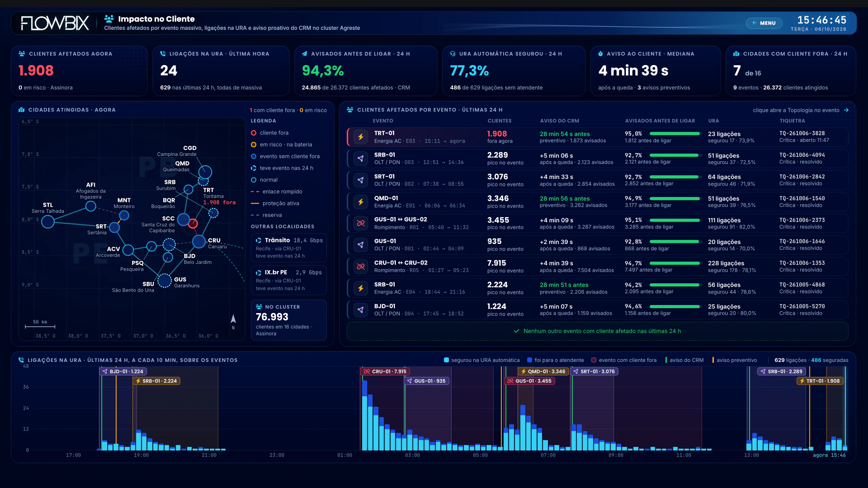868x488 pixels.
Task: Click the OLT icon of SRT-01 row
Action: pyautogui.click(x=361, y=180)
